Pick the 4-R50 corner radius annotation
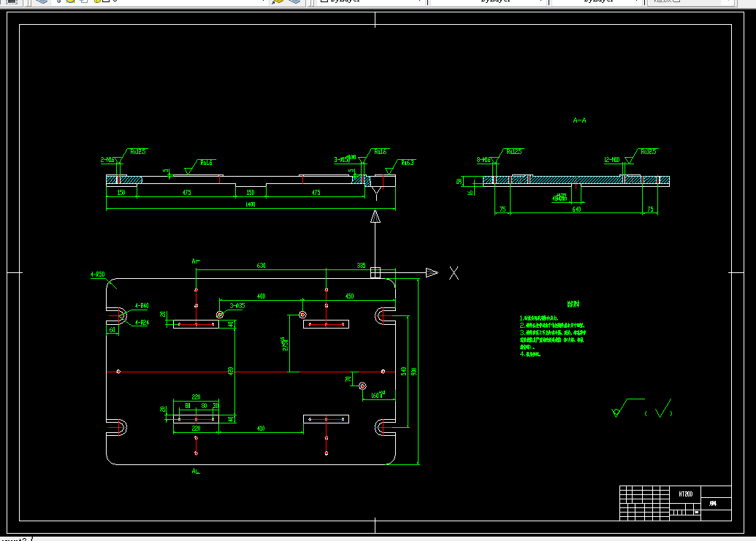Viewport: 756px width, 541px height. (97, 274)
